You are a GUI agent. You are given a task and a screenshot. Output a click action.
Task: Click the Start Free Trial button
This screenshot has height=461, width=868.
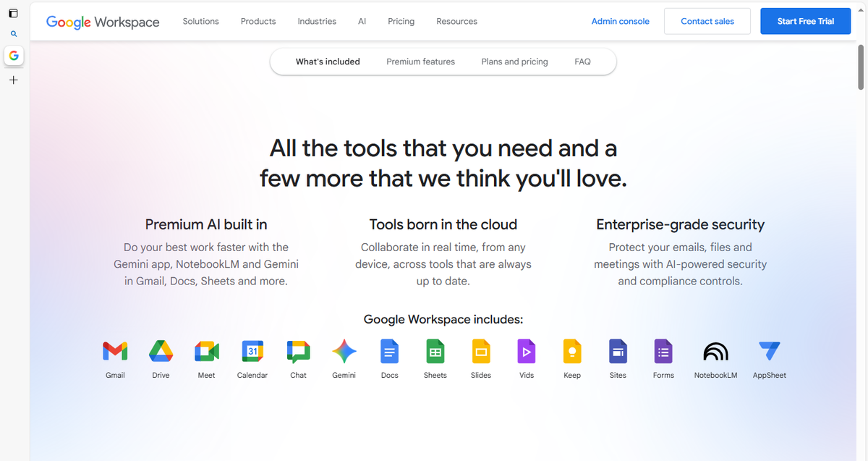click(x=805, y=21)
